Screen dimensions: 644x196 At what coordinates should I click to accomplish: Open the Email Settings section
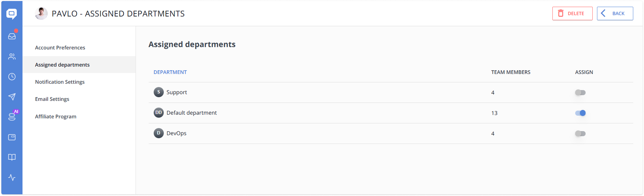click(x=52, y=99)
